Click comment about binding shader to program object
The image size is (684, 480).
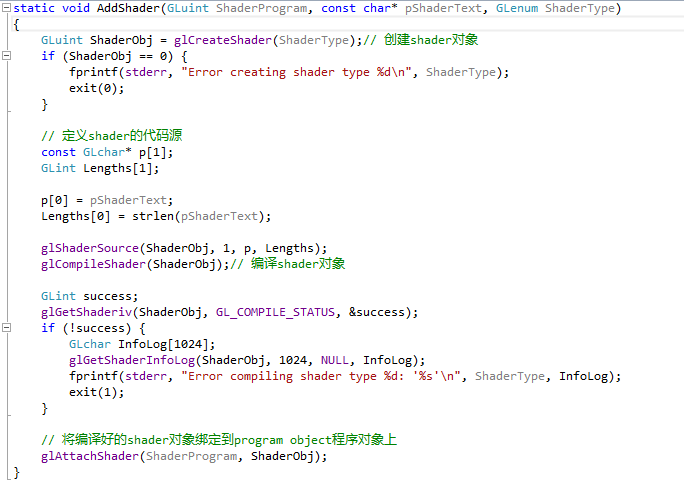[x=219, y=439]
